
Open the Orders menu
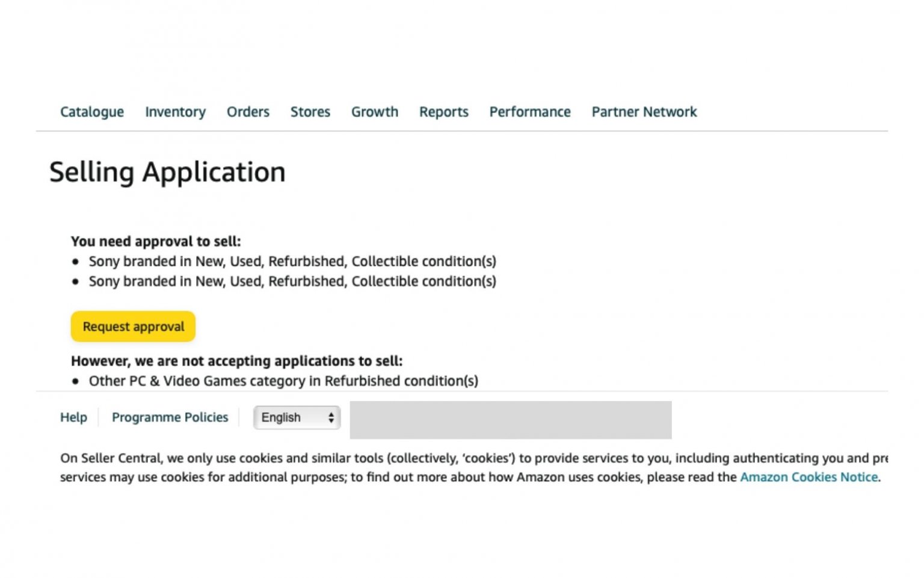248,112
